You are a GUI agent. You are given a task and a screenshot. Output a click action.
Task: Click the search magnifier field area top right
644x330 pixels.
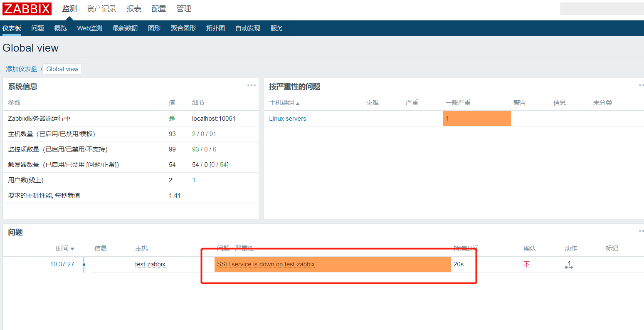pos(602,8)
